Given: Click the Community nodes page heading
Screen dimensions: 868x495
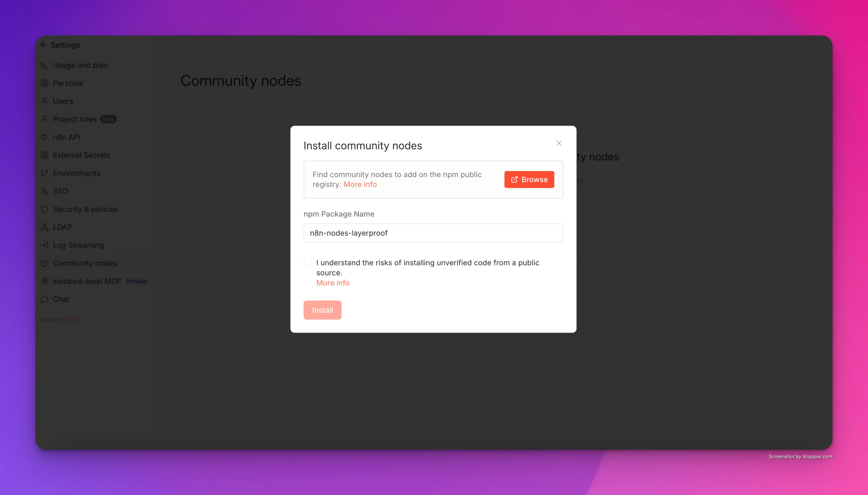Looking at the screenshot, I should (x=241, y=81).
